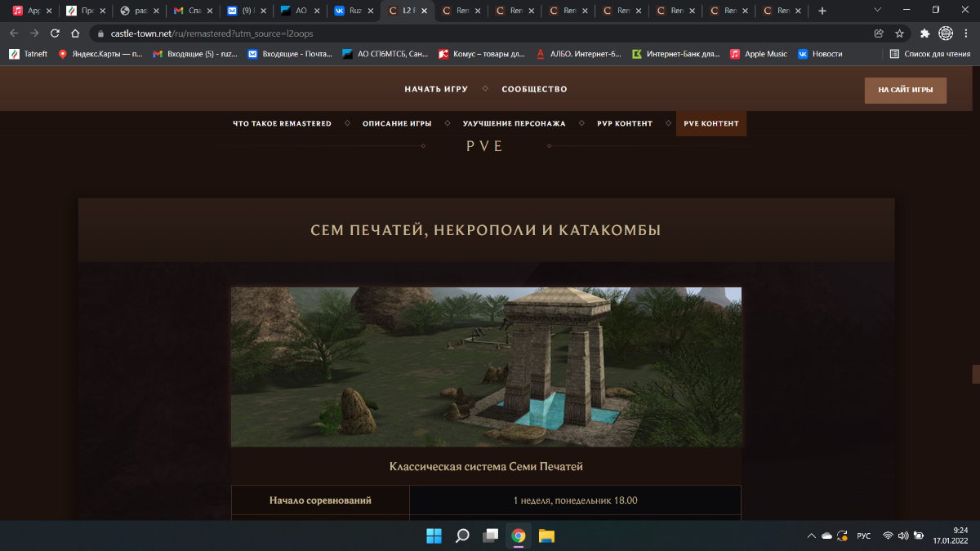The height and width of the screenshot is (551, 980).
Task: Expand the hidden system tray icons chevron
Action: (811, 536)
